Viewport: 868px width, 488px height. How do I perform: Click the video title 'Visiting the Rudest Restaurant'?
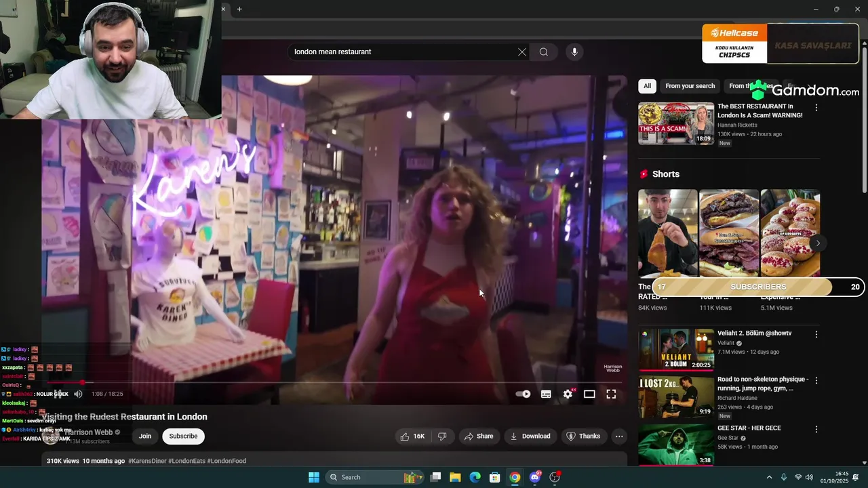tap(125, 417)
